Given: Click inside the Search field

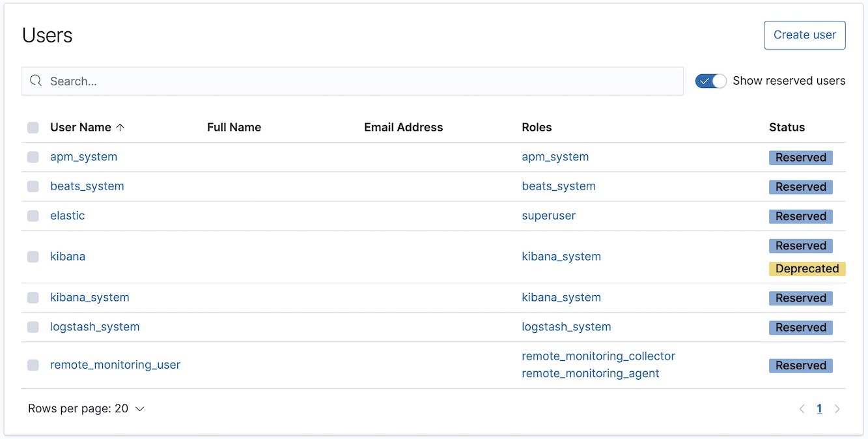Looking at the screenshot, I should 260,81.
